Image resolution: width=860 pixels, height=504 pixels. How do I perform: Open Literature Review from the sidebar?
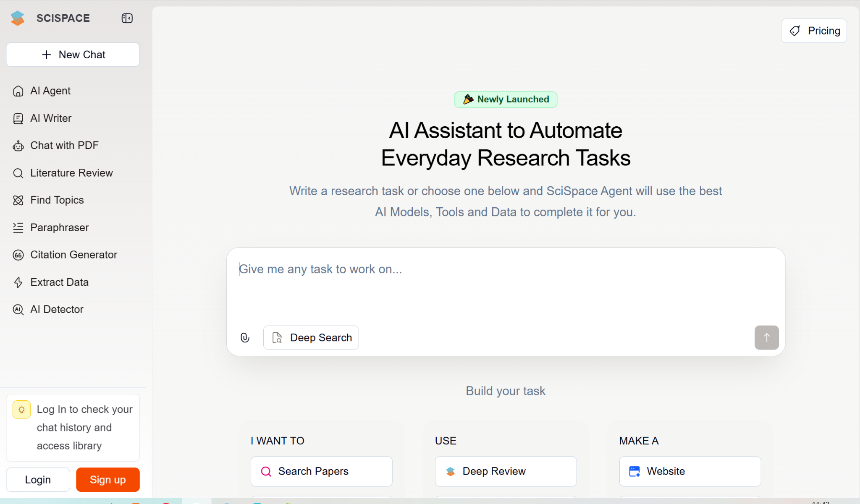coord(71,173)
